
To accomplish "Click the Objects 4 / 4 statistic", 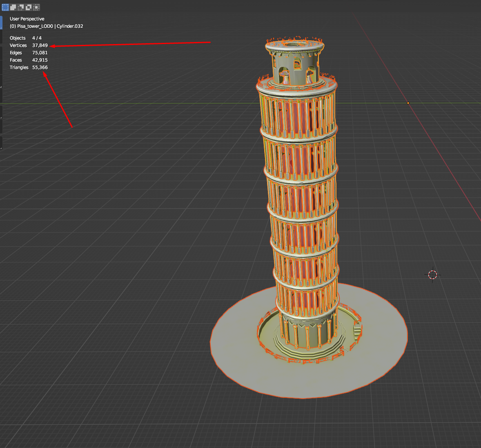I will [25, 38].
